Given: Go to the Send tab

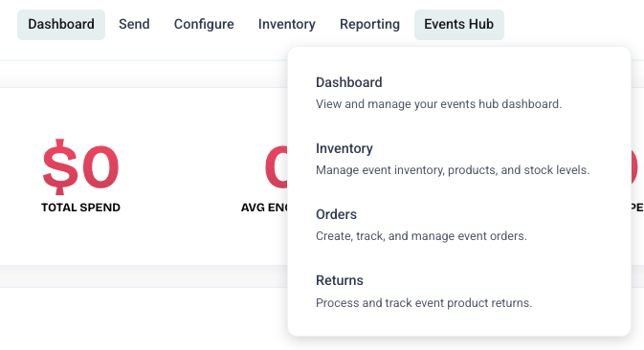Looking at the screenshot, I should click(x=134, y=25).
